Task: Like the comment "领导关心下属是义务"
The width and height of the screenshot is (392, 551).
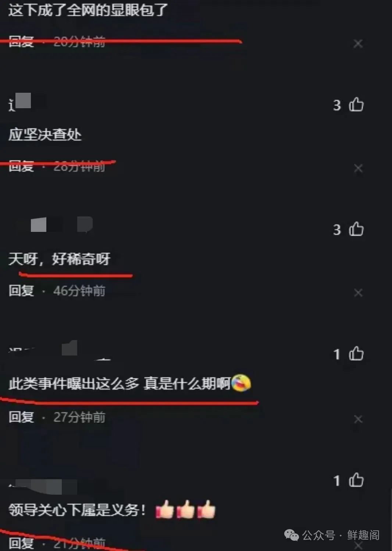Action: [356, 480]
